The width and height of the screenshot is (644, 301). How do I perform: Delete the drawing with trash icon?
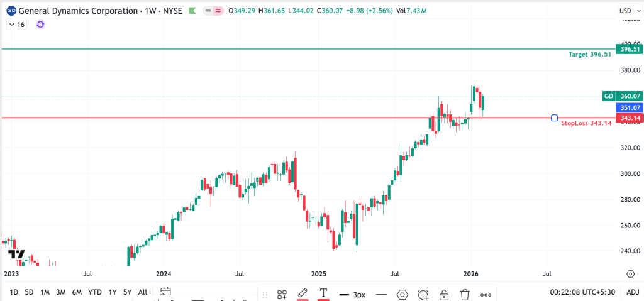pos(465,294)
